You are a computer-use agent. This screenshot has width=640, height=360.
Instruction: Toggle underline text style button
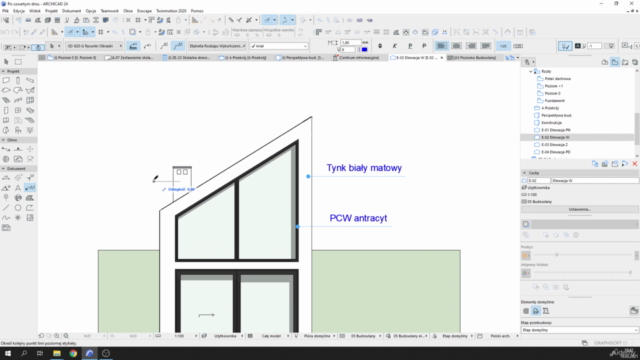coord(410,46)
